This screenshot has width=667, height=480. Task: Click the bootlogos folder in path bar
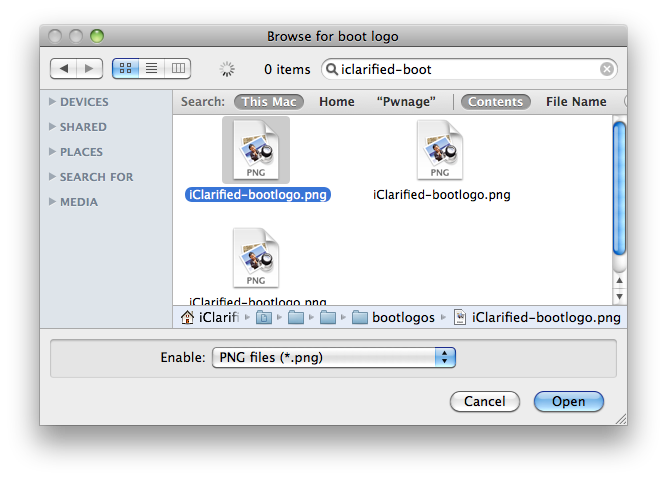point(393,317)
